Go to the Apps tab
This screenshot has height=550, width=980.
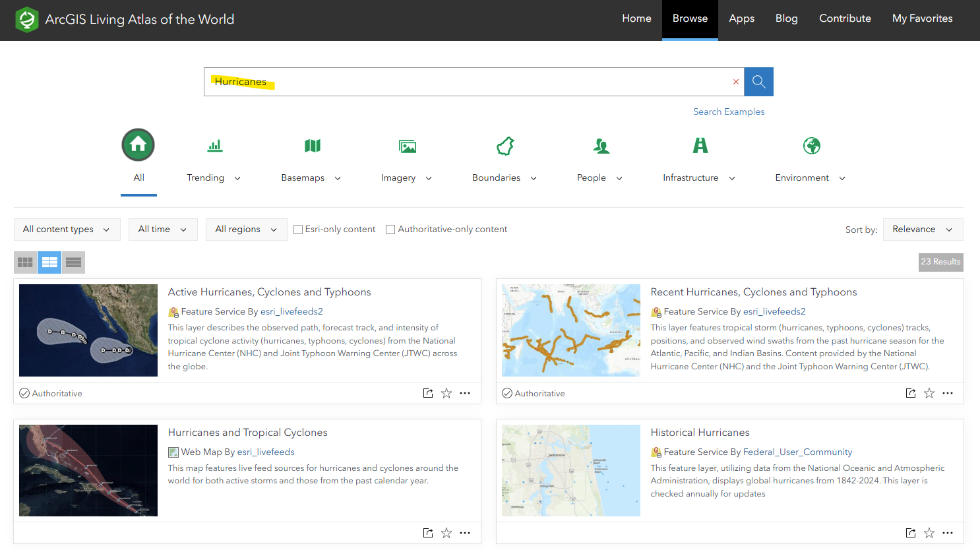pyautogui.click(x=741, y=18)
